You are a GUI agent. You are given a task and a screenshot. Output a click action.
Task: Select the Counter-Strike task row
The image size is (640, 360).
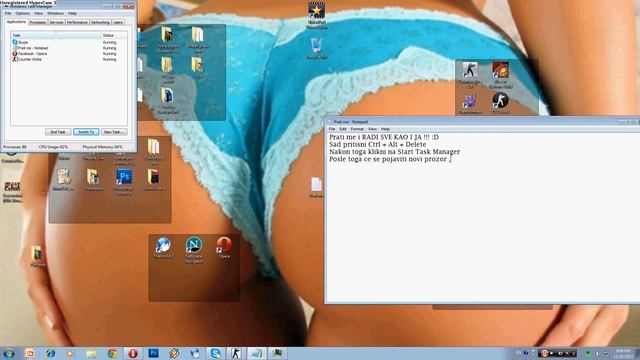69,60
